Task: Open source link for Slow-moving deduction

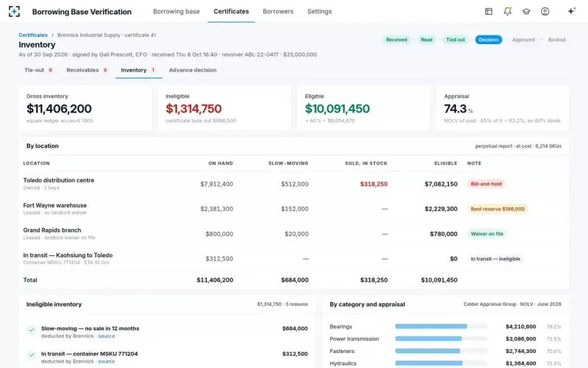Action: point(106,336)
